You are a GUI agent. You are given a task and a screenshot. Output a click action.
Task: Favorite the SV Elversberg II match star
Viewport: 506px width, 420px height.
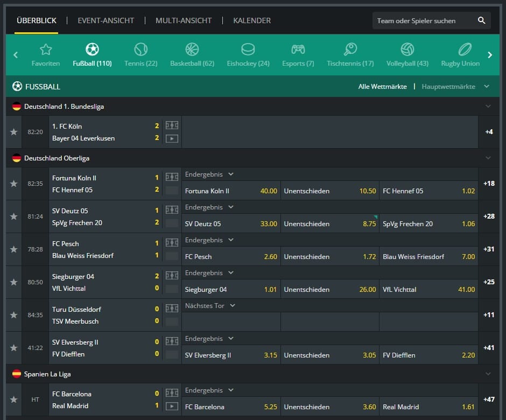coord(13,348)
